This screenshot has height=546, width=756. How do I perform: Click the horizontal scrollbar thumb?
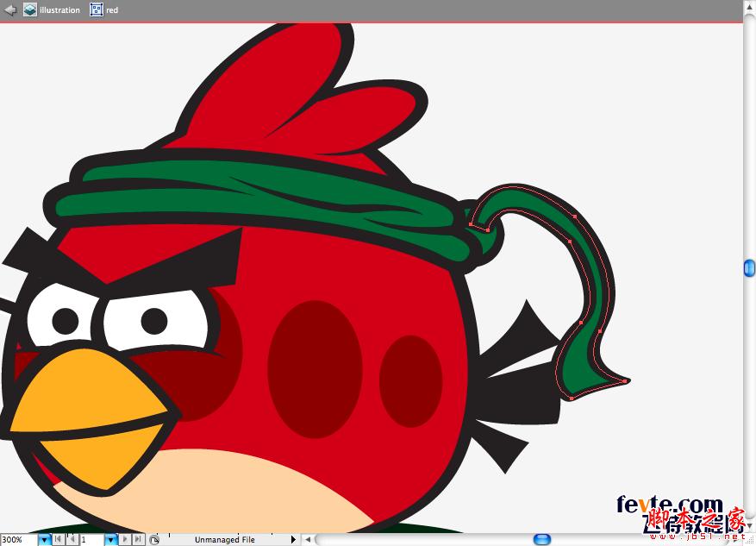click(542, 539)
